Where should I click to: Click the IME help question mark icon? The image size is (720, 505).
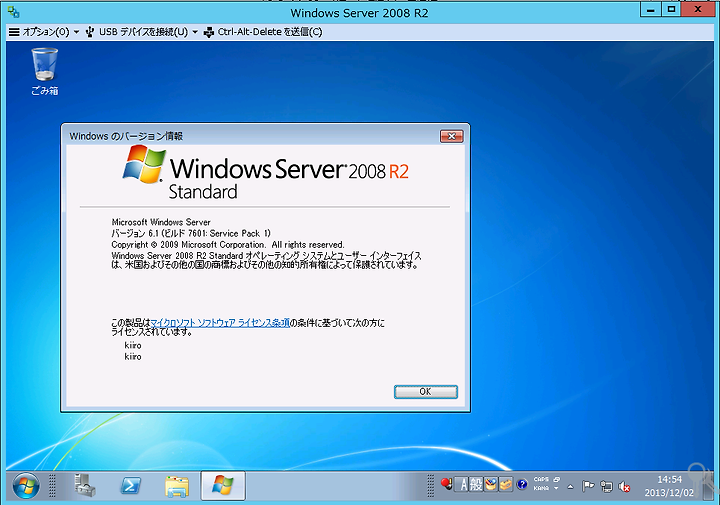522,484
